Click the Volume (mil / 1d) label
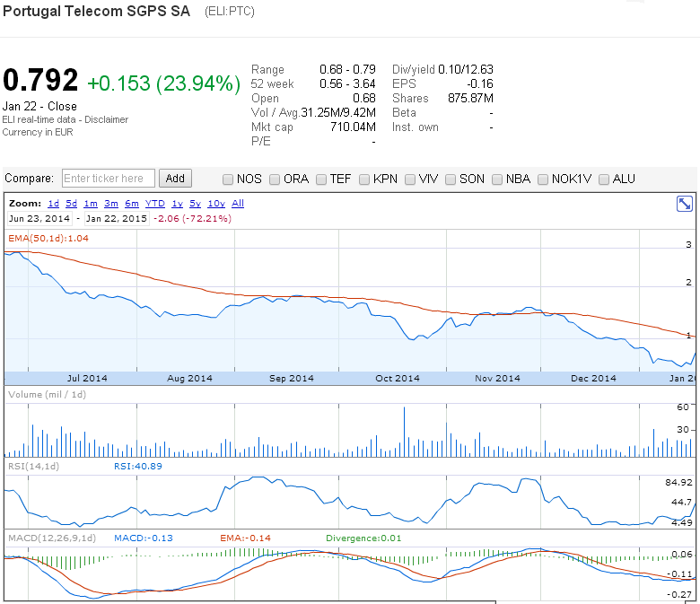 click(47, 395)
